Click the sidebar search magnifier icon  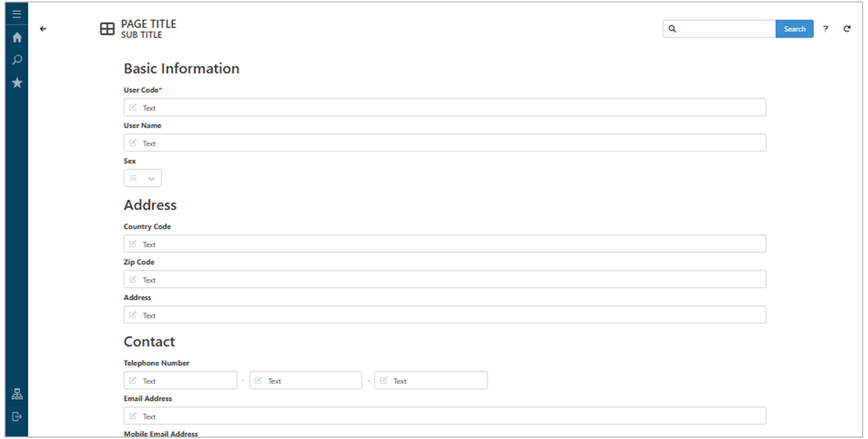coord(17,59)
